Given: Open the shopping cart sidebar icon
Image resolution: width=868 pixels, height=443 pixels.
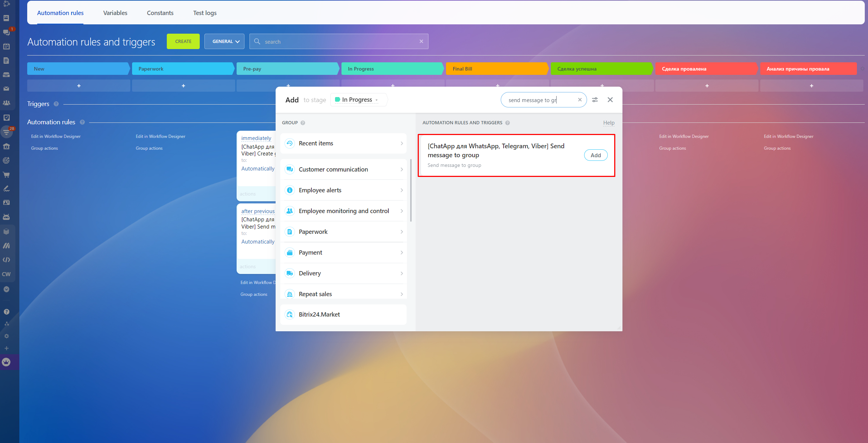Looking at the screenshot, I should (6, 175).
